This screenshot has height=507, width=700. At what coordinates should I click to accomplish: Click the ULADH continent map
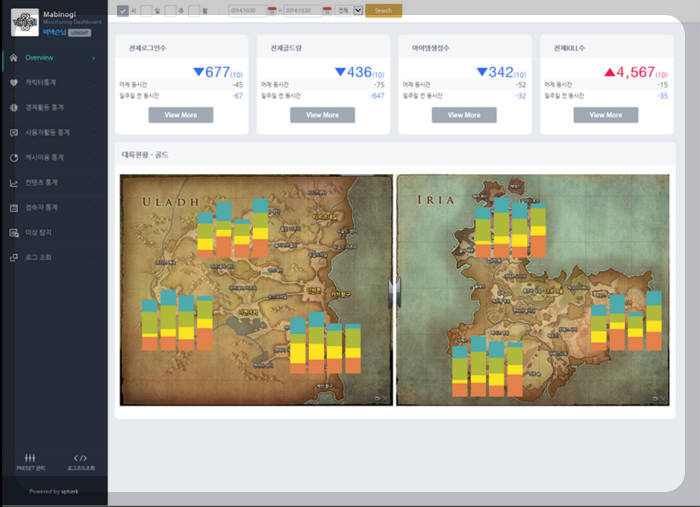pyautogui.click(x=256, y=290)
